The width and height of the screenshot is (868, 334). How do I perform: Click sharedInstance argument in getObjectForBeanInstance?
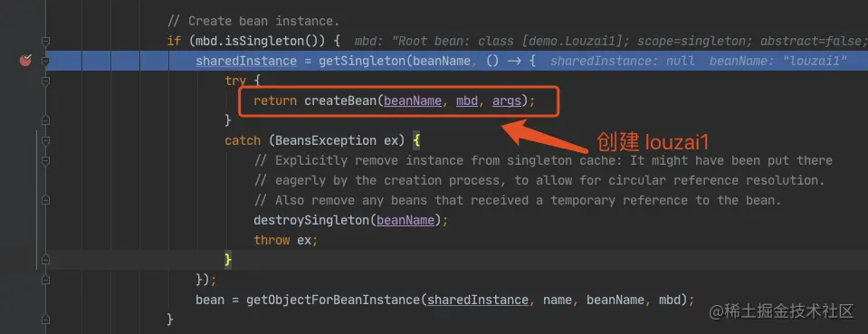point(477,300)
